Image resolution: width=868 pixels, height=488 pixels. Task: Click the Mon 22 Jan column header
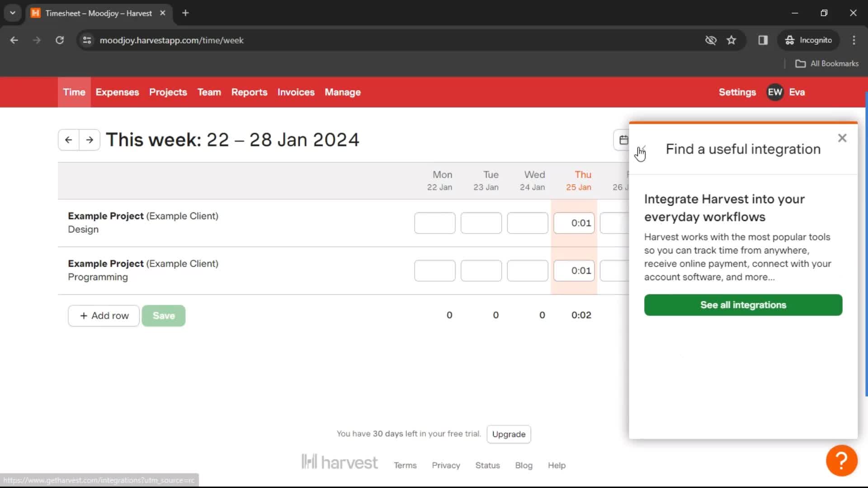440,181
